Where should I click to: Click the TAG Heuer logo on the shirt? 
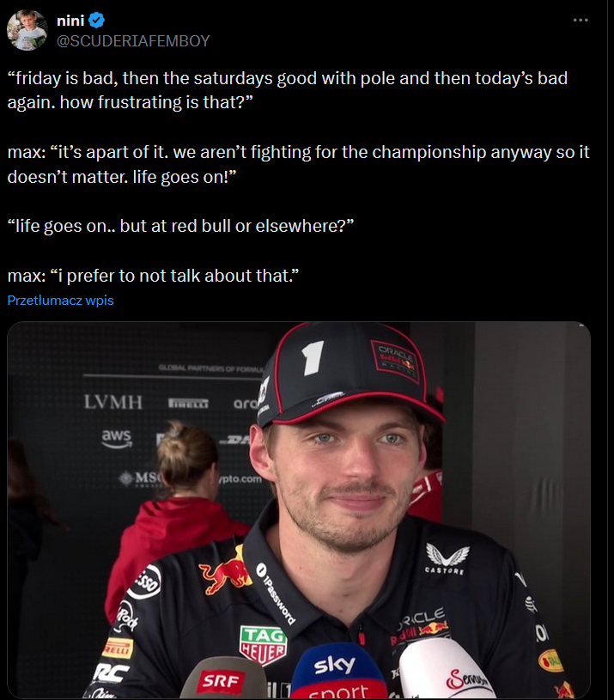[x=264, y=645]
